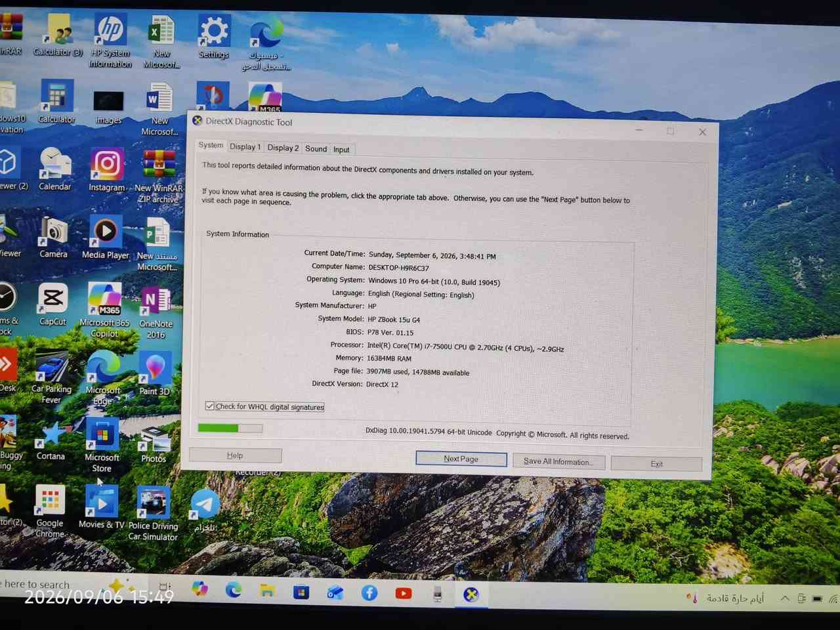The width and height of the screenshot is (840, 630).
Task: Open the black images folder on desktop
Action: 108,107
